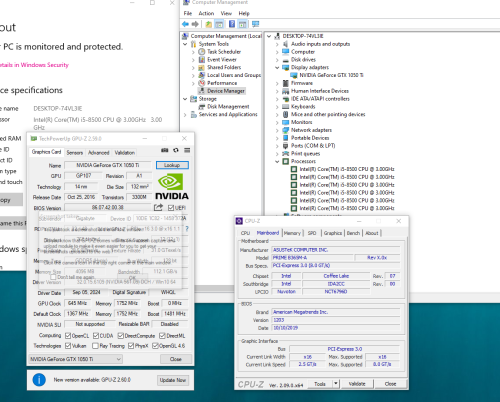This screenshot has width=500, height=402.
Task: Toggle the DirectML checkbox
Action: (x=162, y=335)
